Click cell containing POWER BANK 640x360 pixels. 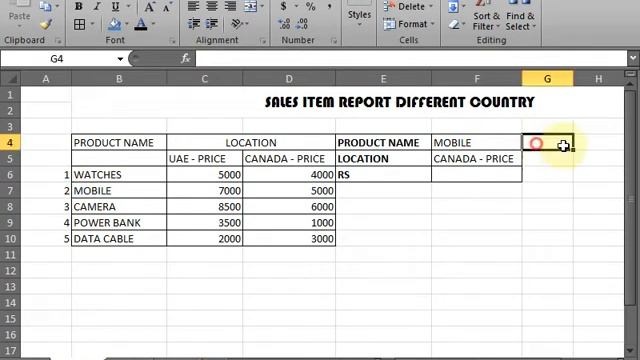[119, 223]
